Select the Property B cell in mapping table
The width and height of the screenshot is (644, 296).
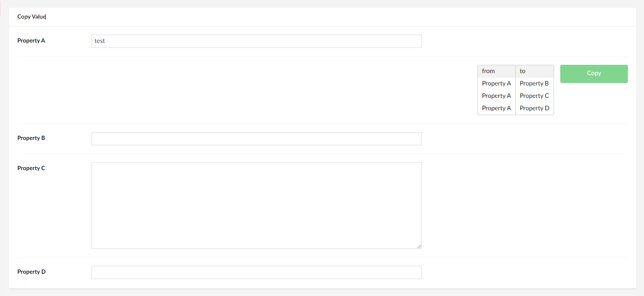[534, 83]
